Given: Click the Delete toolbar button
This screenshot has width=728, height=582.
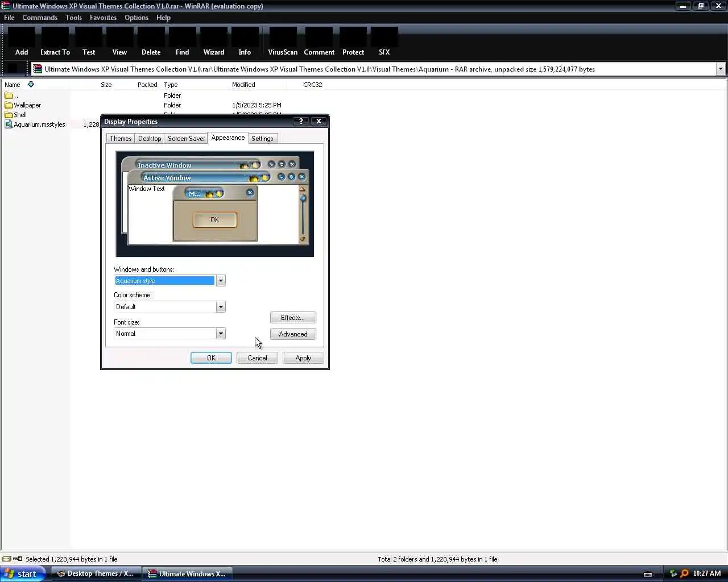Looking at the screenshot, I should pyautogui.click(x=151, y=42).
